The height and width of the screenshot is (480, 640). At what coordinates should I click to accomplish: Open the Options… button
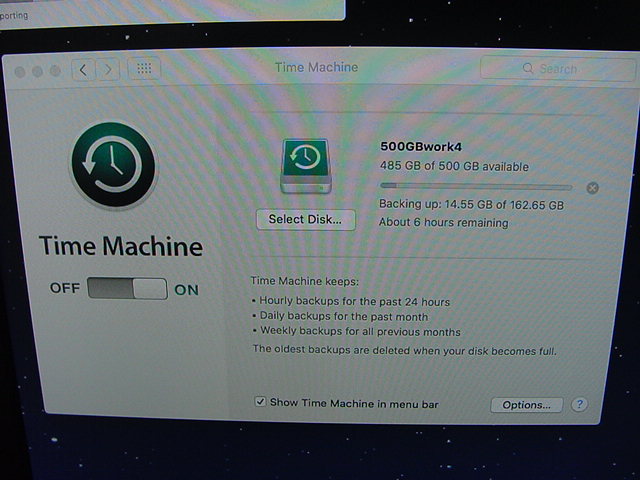[527, 405]
